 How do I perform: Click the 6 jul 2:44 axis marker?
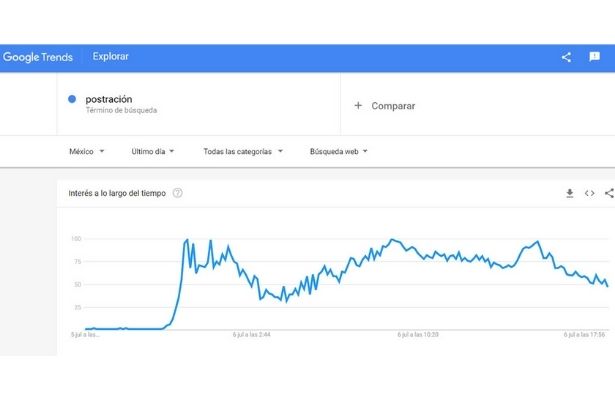pos(251,335)
